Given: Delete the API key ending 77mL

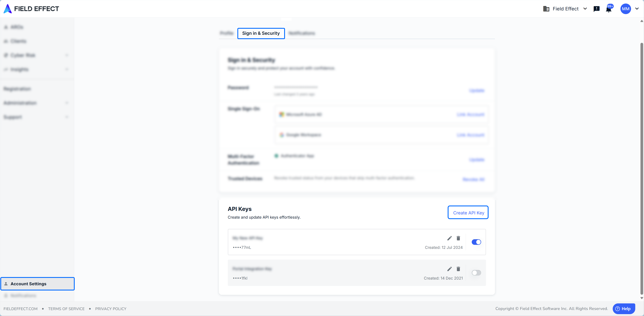Looking at the screenshot, I should pyautogui.click(x=458, y=238).
